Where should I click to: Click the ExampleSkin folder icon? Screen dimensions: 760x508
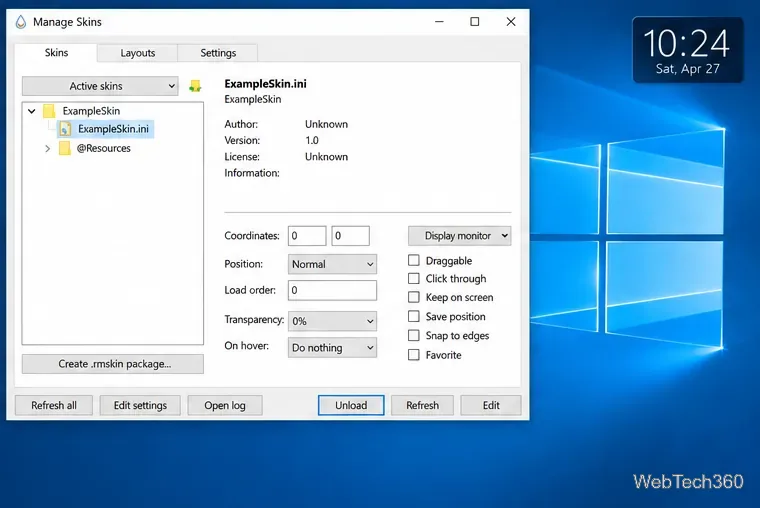click(x=49, y=111)
